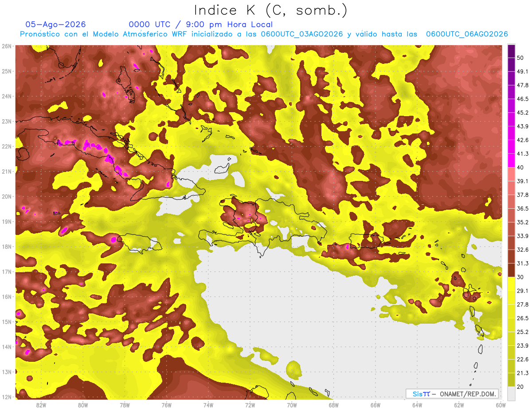
Task: Click the salmon swatch between 39.1 and 40
Action: coord(511,174)
